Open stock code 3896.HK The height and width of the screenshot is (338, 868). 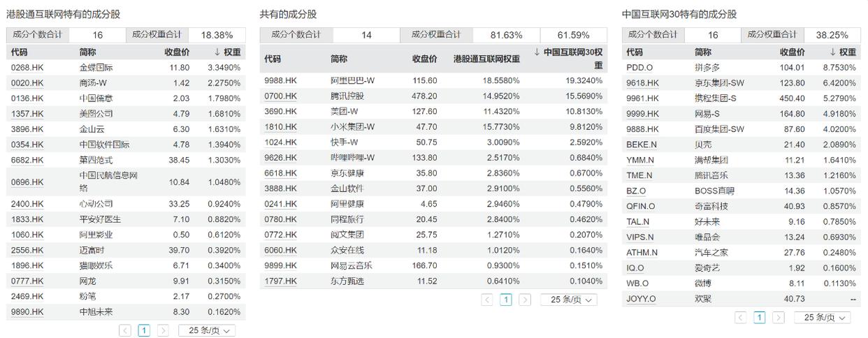coord(27,129)
